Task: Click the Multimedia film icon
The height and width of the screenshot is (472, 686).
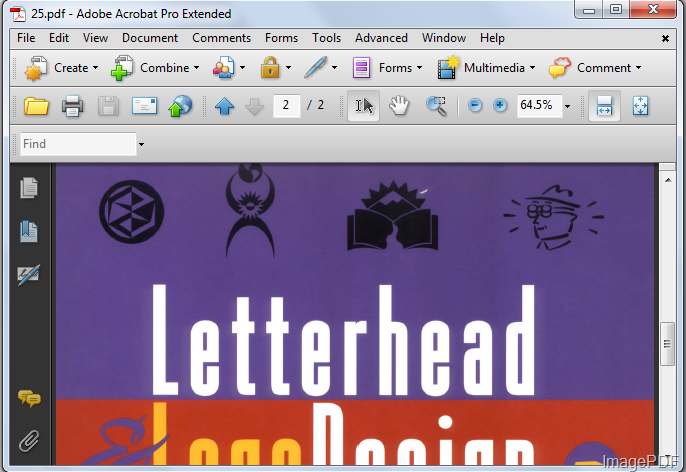Action: (x=448, y=68)
